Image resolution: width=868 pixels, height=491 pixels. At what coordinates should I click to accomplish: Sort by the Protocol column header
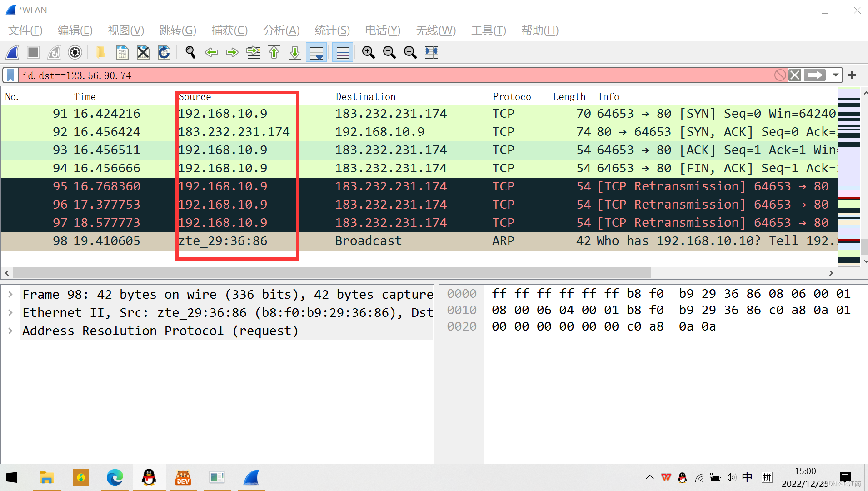[519, 96]
